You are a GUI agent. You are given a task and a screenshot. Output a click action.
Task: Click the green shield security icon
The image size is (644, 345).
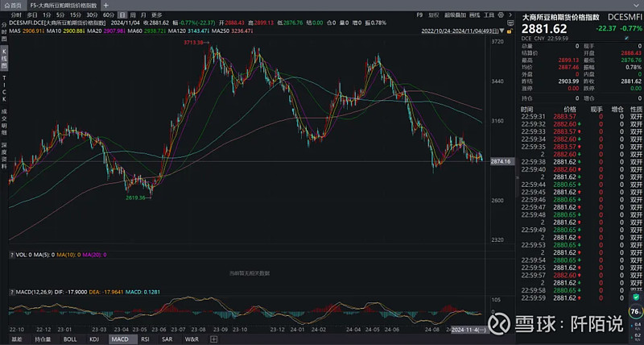coord(636,297)
